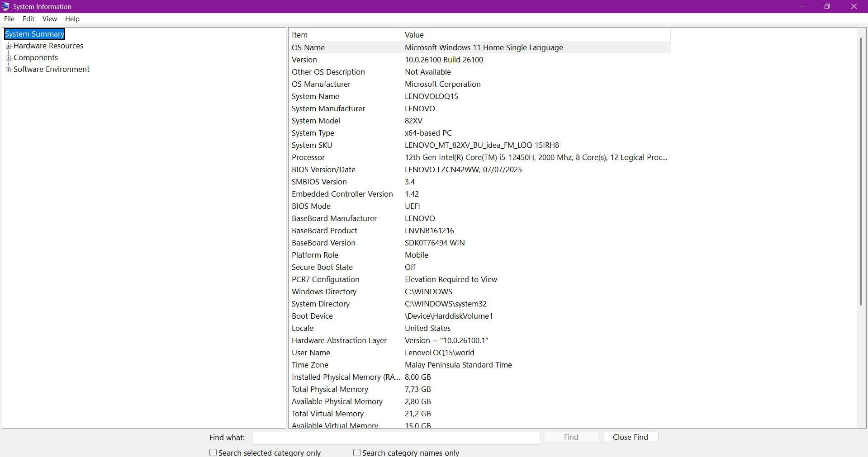Select the Software Environment category

tap(52, 69)
